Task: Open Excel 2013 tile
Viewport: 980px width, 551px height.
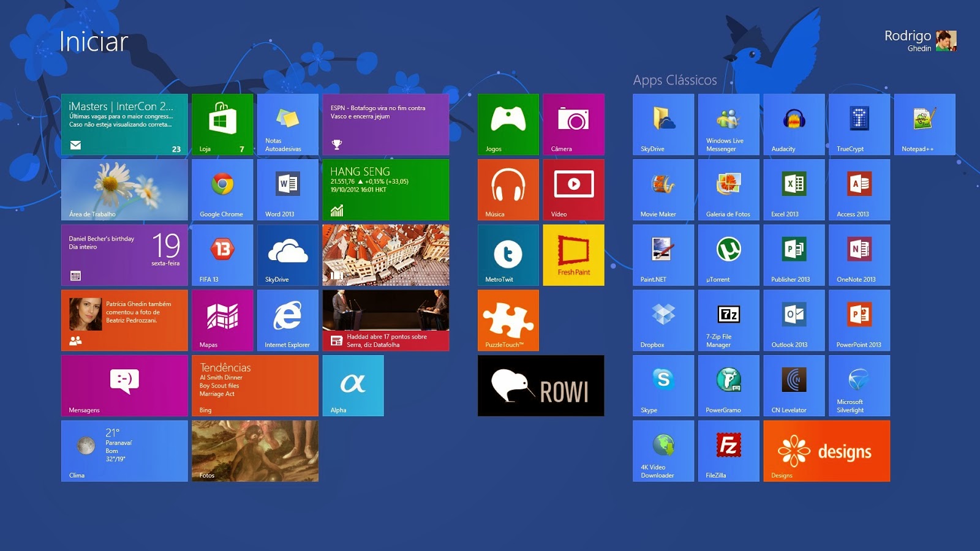Action: pyautogui.click(x=794, y=190)
